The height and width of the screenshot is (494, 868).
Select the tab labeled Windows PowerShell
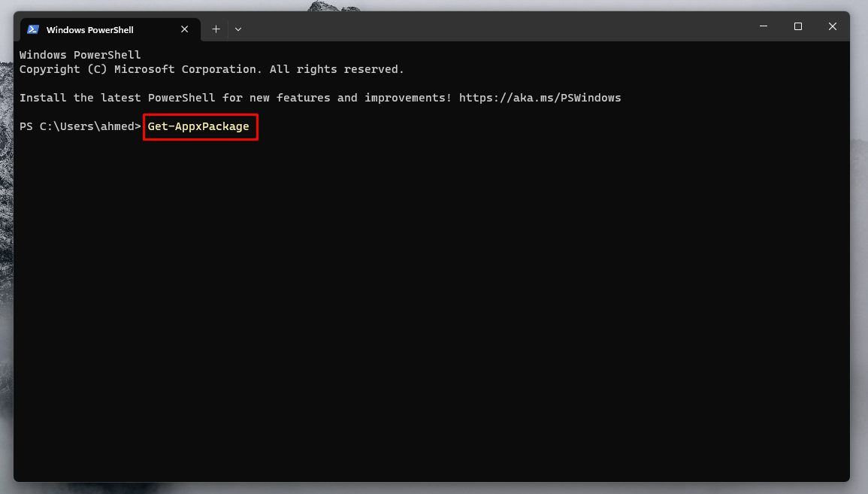tap(90, 29)
